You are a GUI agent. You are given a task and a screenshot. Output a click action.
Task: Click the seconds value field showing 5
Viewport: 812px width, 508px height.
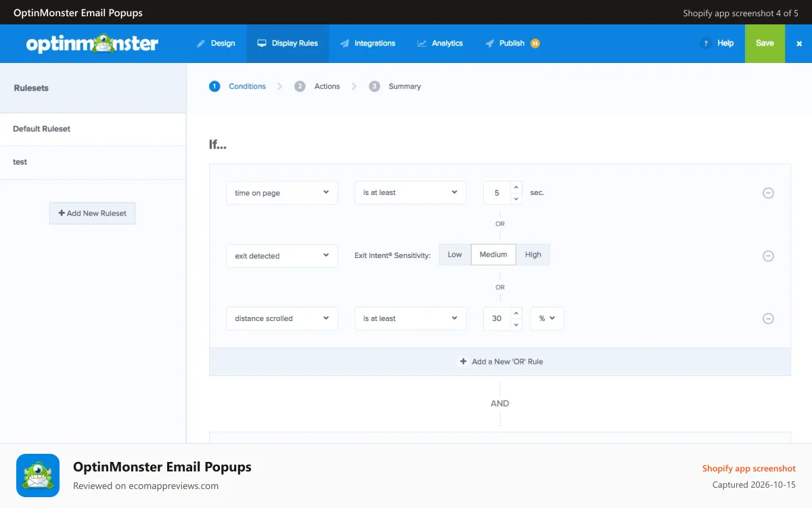pos(497,193)
